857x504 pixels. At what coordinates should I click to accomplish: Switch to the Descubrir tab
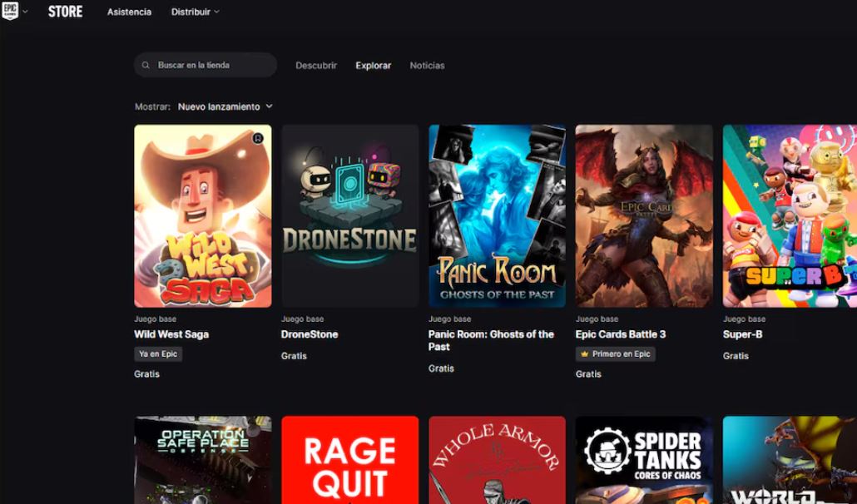click(316, 65)
